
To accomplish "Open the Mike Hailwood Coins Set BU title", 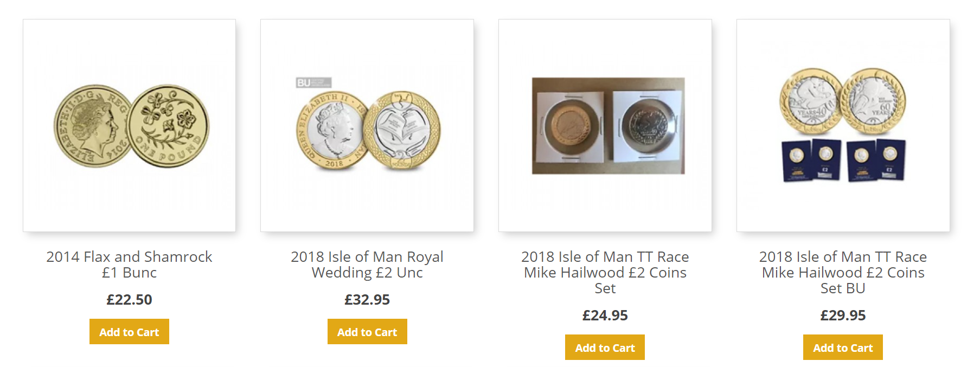I will click(843, 272).
